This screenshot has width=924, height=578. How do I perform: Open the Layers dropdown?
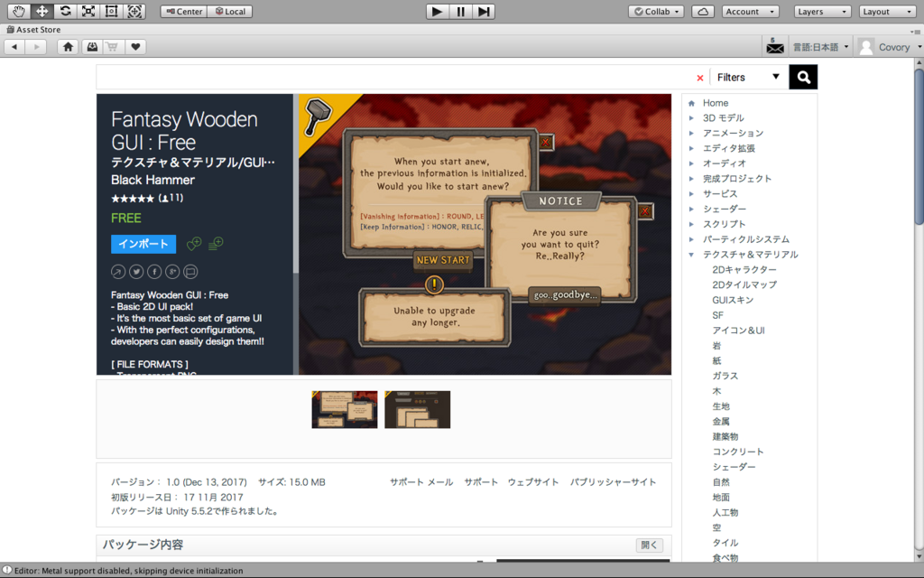tap(822, 11)
